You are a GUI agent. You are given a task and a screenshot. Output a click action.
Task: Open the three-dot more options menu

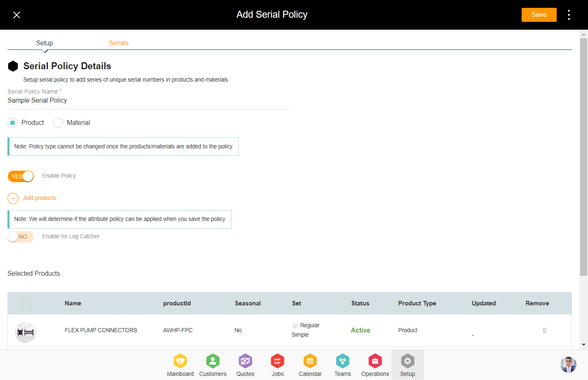pyautogui.click(x=569, y=15)
